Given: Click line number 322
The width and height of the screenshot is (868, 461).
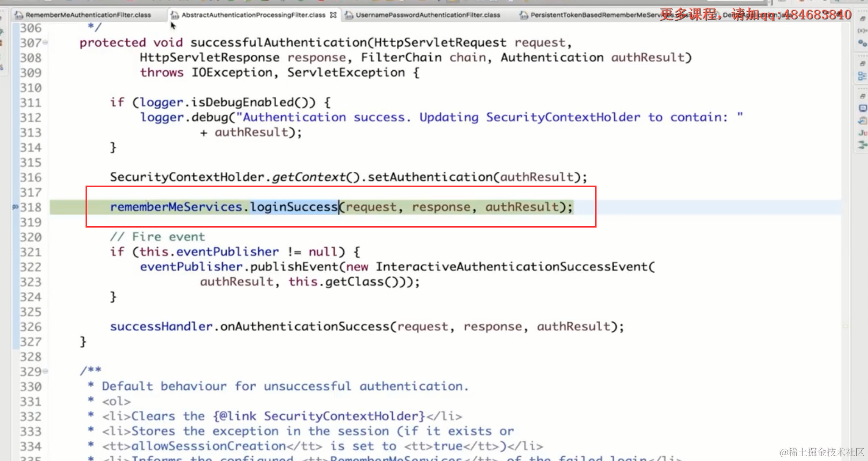Looking at the screenshot, I should tap(31, 267).
